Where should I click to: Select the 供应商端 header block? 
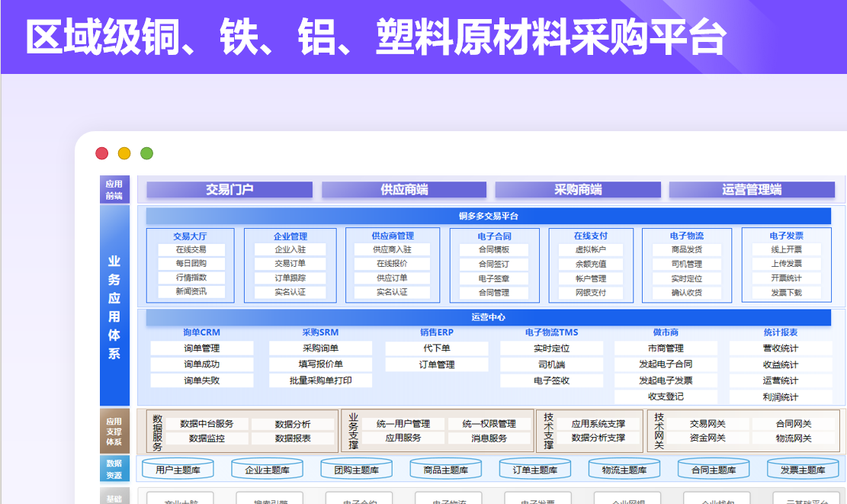click(x=404, y=190)
